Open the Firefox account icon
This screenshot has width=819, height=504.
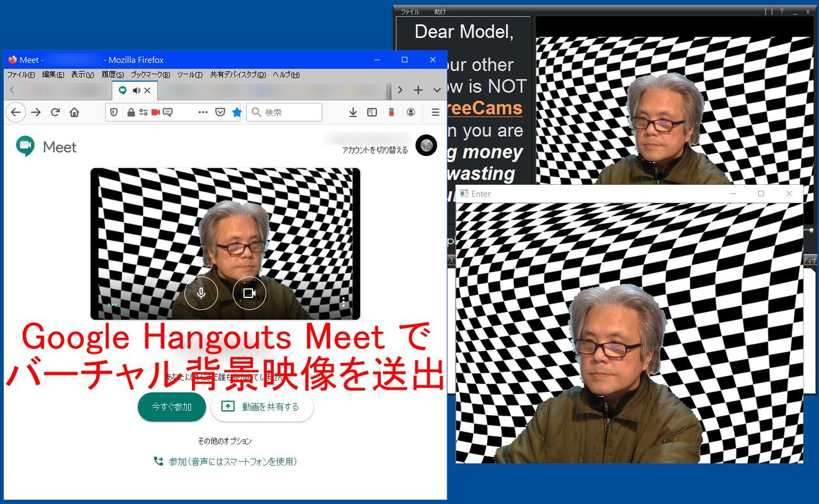[x=411, y=112]
